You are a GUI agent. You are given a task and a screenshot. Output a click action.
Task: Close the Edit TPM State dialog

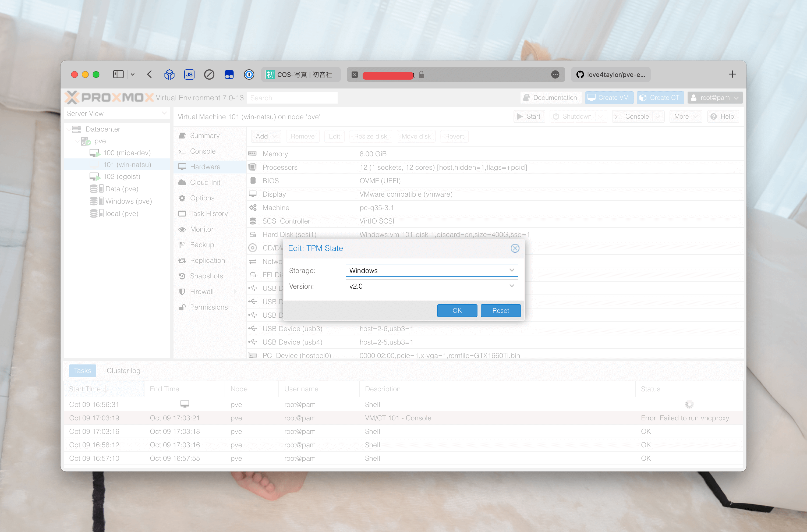515,248
